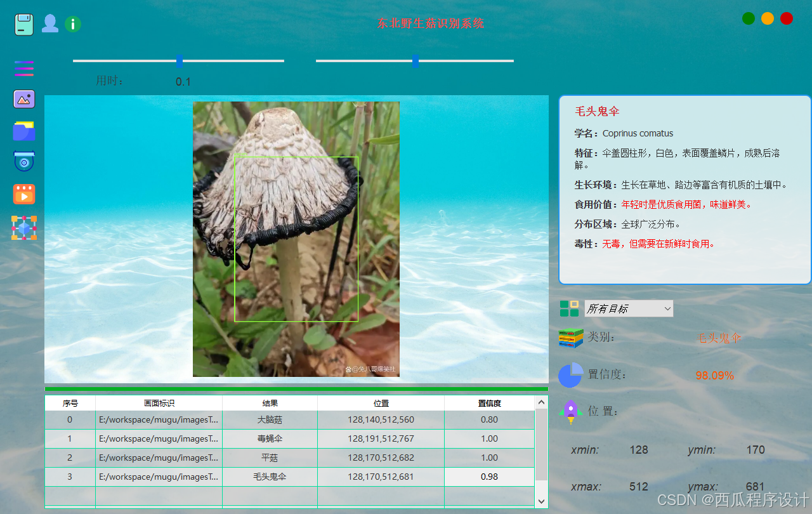Click the red round window button

787,18
